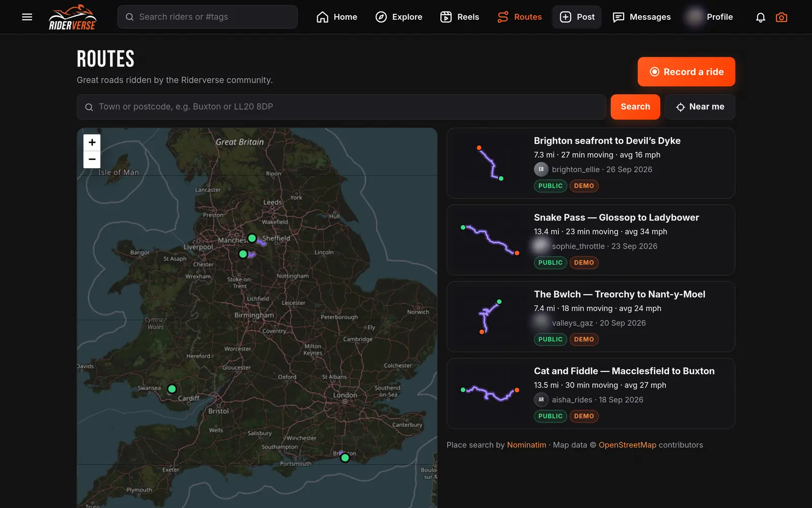
Task: Click the marker south of Manchester
Action: coord(243,254)
